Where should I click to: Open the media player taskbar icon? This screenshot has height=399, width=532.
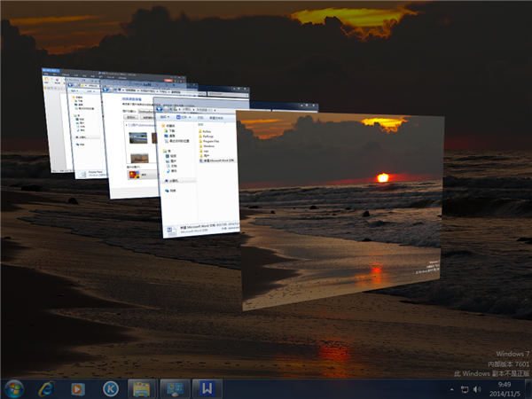click(78, 388)
